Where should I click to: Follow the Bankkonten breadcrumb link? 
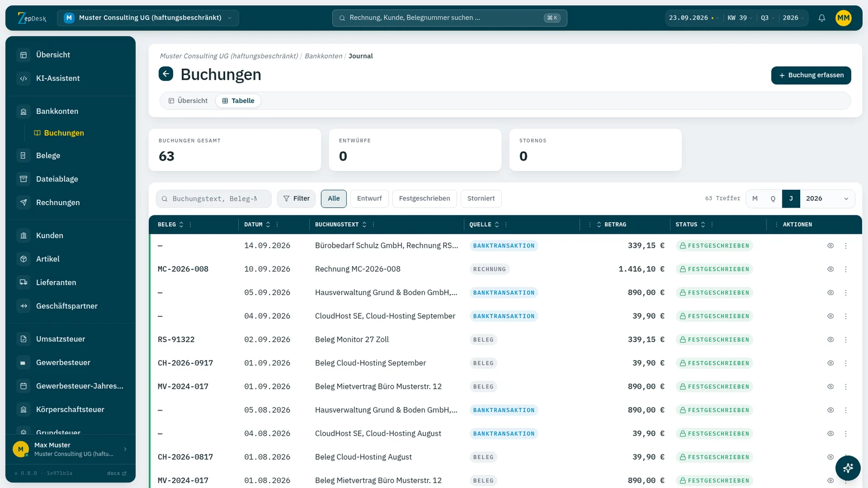pyautogui.click(x=323, y=56)
